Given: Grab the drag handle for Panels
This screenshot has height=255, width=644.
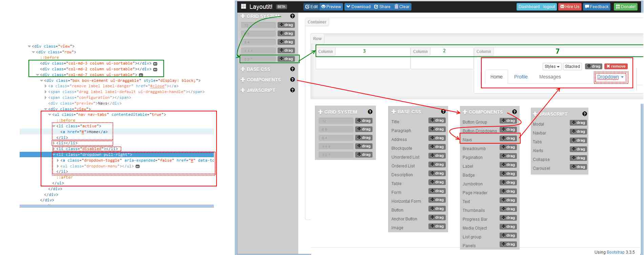Looking at the screenshot, I should tap(508, 244).
